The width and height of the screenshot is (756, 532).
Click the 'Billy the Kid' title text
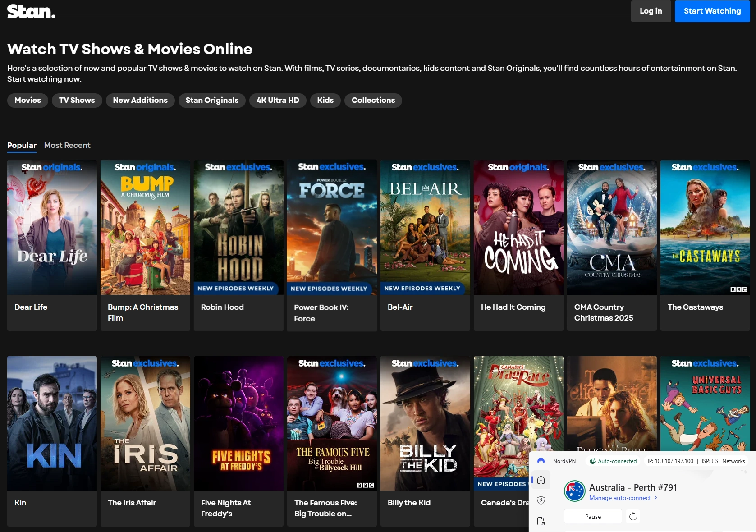coord(409,503)
